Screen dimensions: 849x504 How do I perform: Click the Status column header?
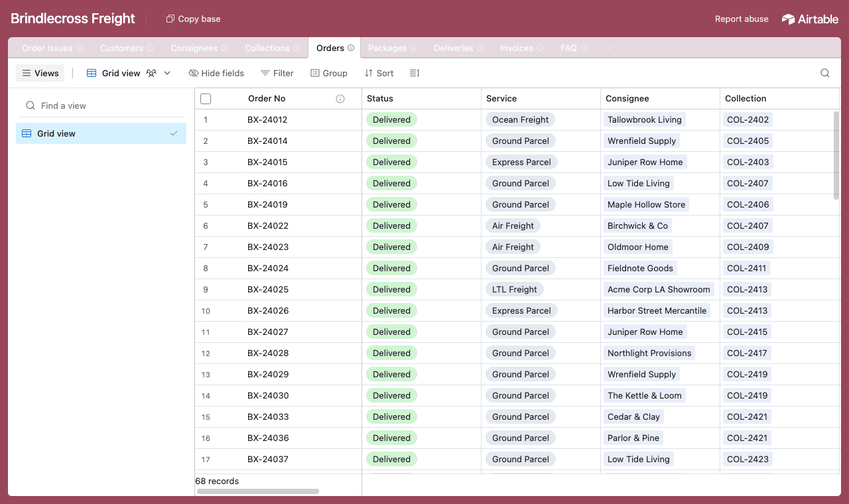pos(421,99)
